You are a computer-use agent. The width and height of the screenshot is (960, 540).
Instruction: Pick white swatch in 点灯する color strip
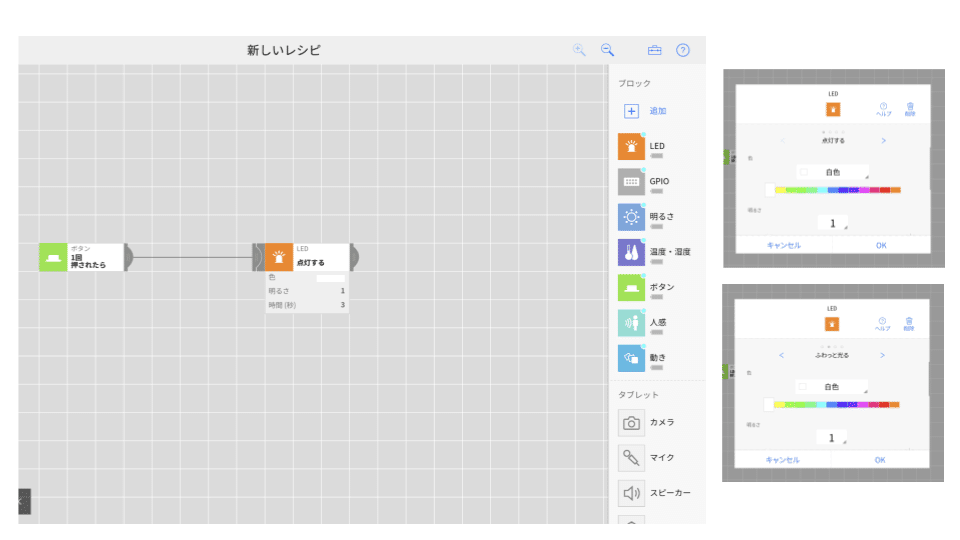click(x=770, y=190)
